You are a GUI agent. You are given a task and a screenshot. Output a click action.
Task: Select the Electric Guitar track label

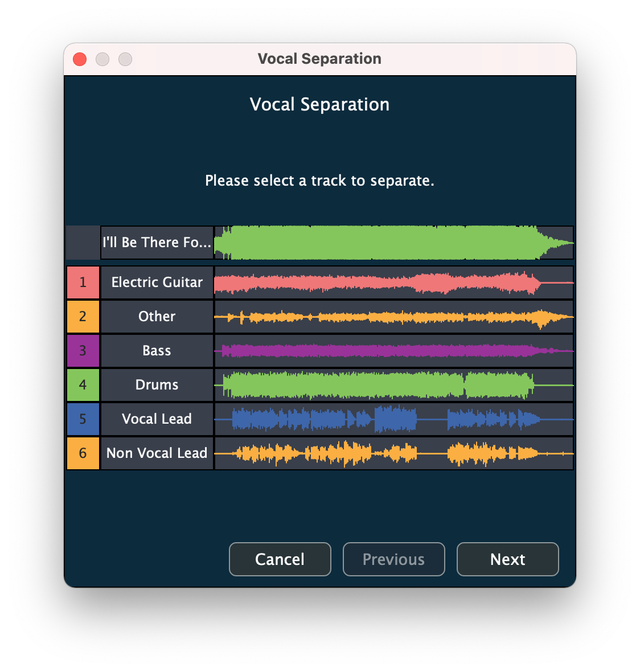(157, 282)
